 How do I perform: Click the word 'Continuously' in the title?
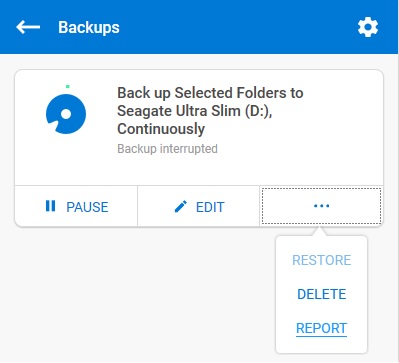(161, 129)
